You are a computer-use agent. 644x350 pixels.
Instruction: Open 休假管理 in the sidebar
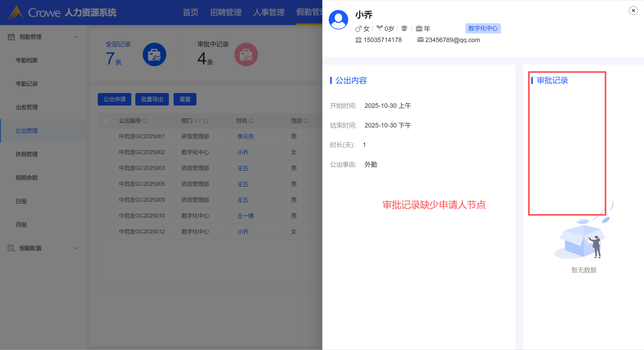(27, 154)
